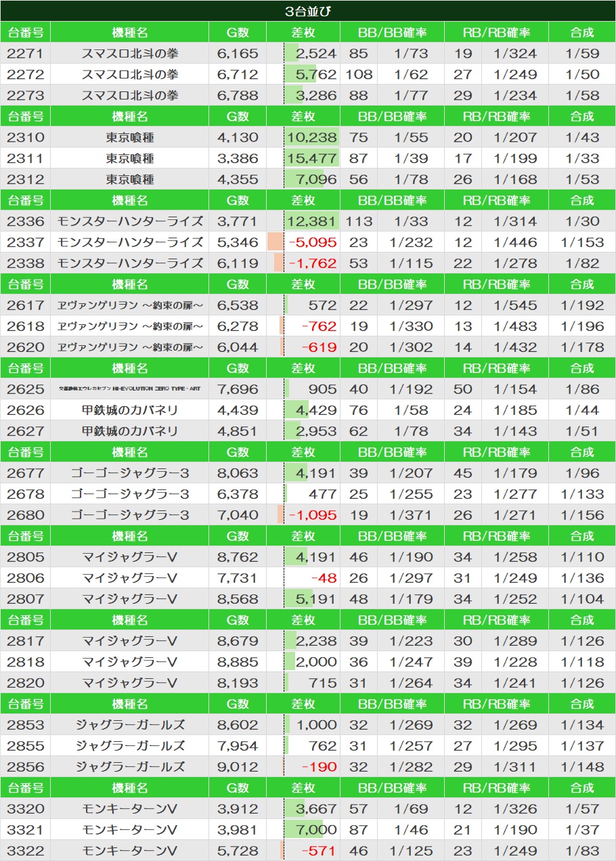Click the 2,238 difference value
The width and height of the screenshot is (616, 861).
point(316,641)
